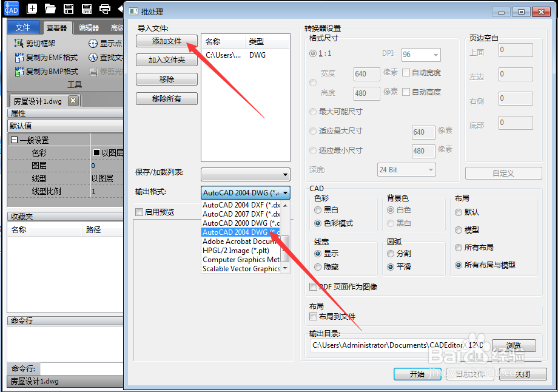Screen dimensions: 558x392
Task: Click the 宽度 640 input field
Action: 367,74
